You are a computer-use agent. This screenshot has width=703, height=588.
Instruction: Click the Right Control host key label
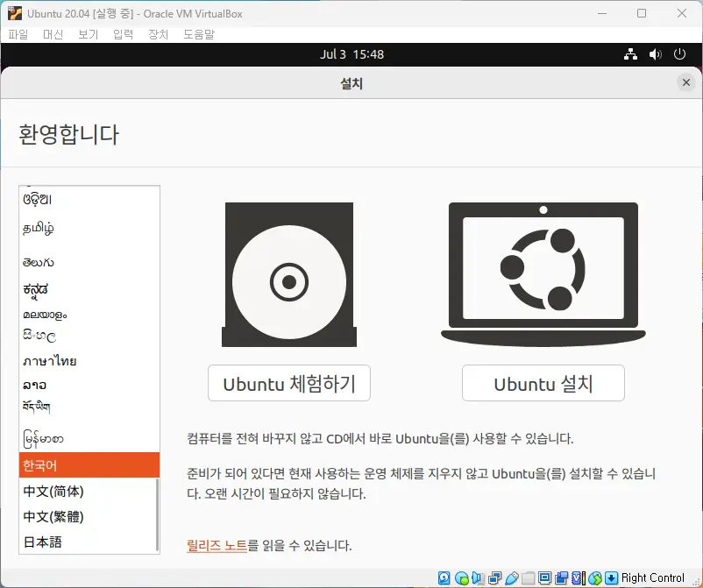(x=652, y=577)
